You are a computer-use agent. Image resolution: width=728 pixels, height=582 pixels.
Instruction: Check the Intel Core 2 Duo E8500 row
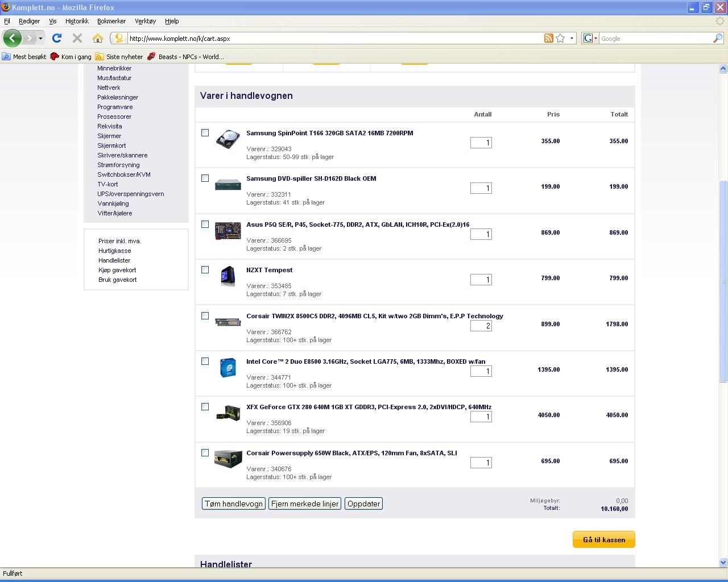point(205,361)
